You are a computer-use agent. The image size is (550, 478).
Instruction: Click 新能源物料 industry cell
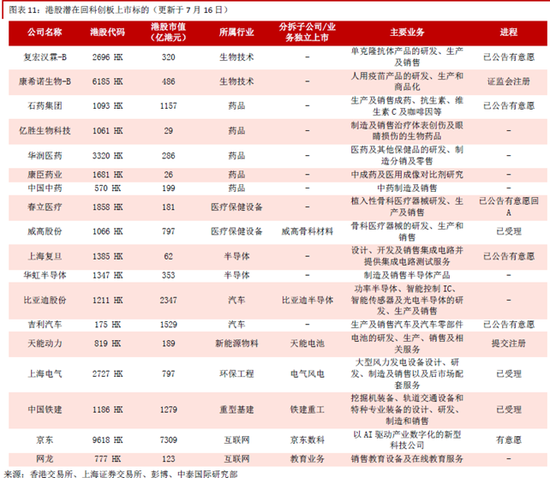tap(236, 343)
